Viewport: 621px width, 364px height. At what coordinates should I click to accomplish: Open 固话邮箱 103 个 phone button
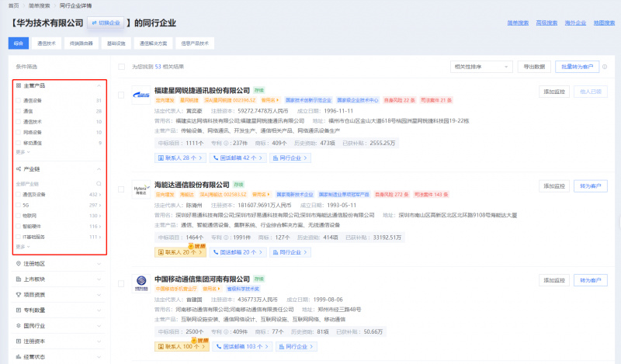coord(242,347)
